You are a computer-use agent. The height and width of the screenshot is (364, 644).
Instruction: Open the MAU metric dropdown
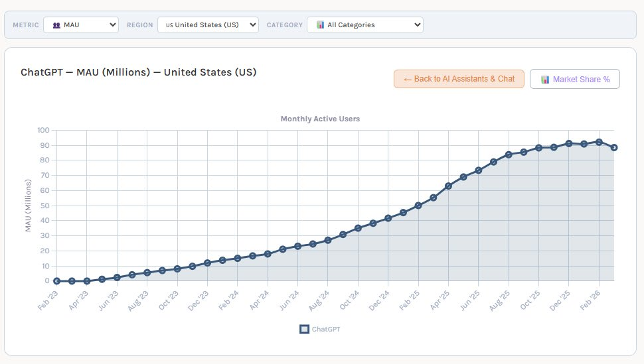[x=81, y=25]
